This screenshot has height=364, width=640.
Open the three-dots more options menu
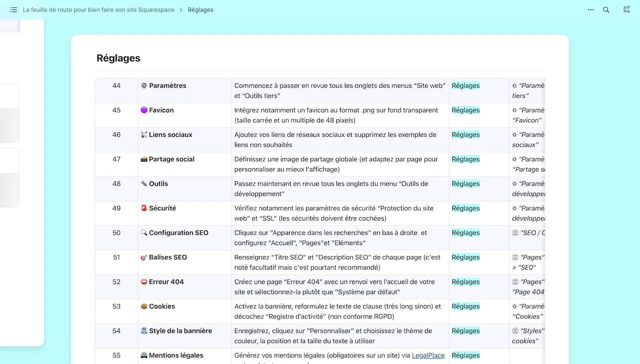point(591,9)
